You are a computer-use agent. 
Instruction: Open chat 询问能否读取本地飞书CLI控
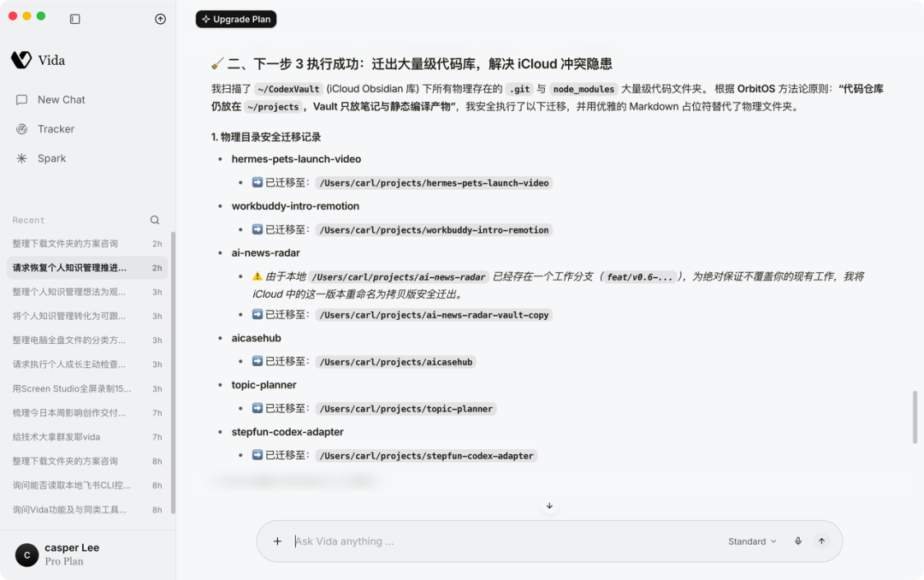(x=87, y=485)
